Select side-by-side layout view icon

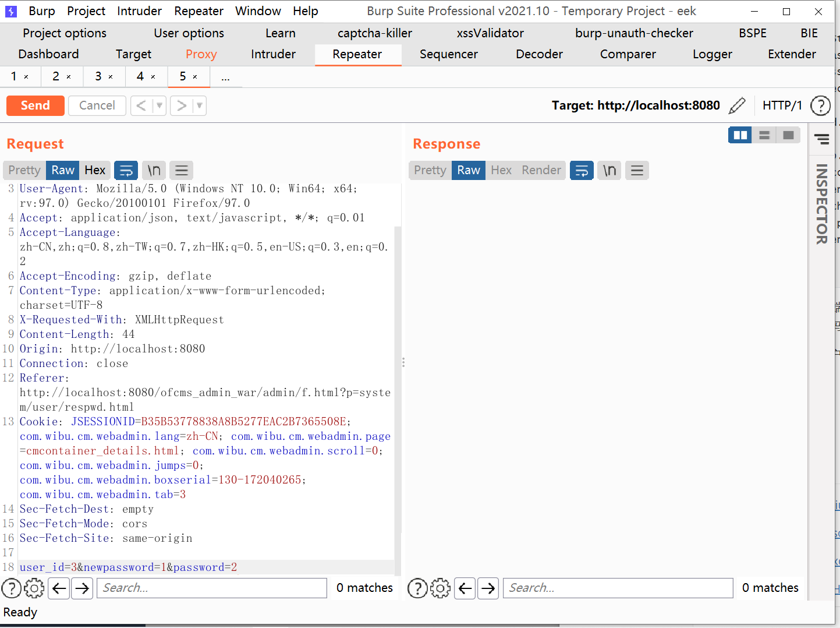[x=740, y=135]
